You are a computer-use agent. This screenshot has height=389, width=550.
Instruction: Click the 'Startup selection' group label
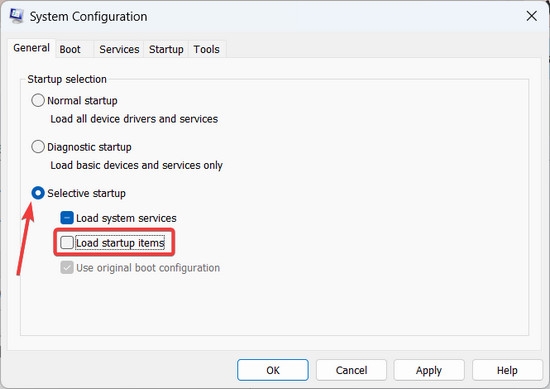67,79
